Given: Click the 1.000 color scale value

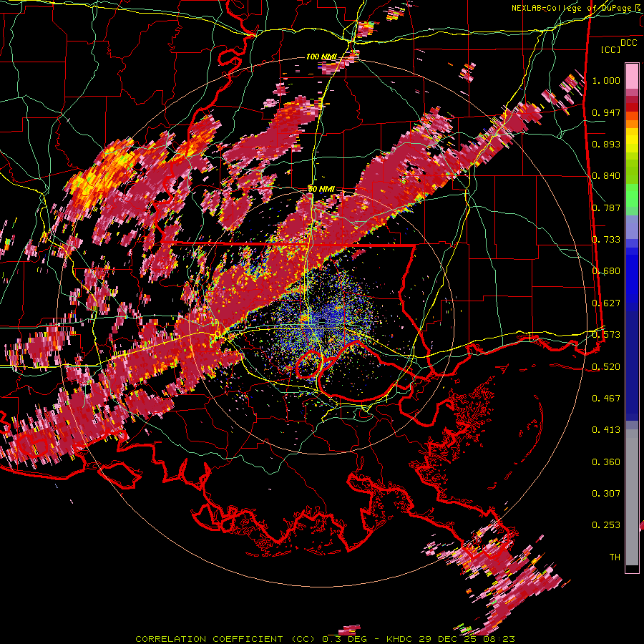Looking at the screenshot, I should (x=606, y=80).
